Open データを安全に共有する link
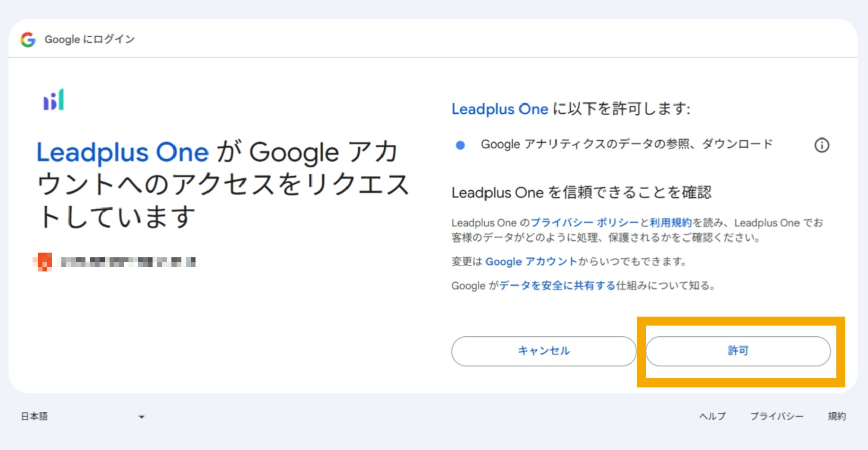 coord(557,286)
